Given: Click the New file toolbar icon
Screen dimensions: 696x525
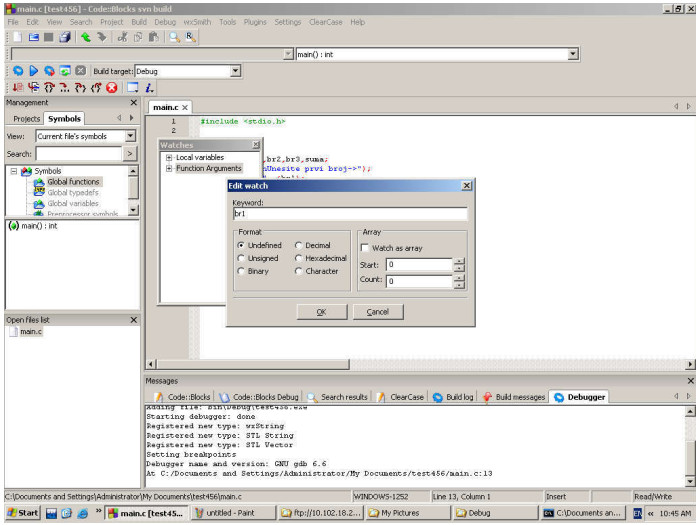Looking at the screenshot, I should coord(17,37).
